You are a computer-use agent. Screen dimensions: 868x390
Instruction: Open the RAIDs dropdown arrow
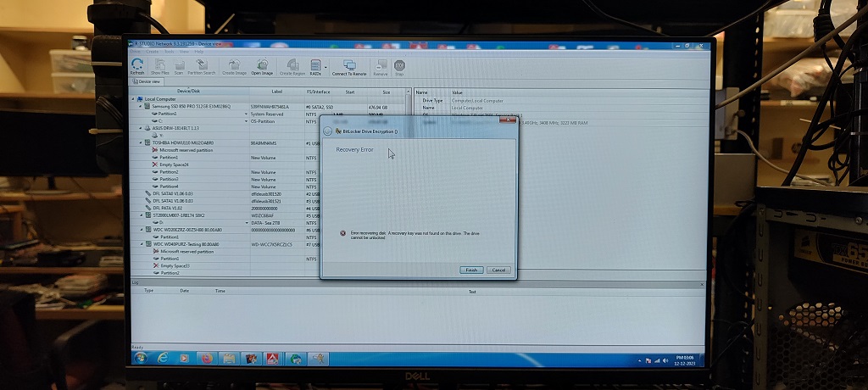(326, 67)
